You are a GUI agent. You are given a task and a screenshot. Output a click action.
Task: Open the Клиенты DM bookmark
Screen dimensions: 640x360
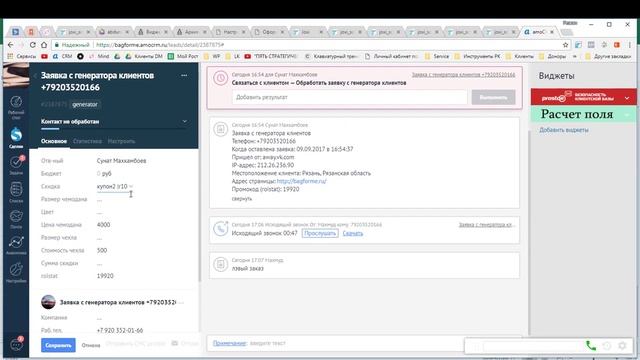click(x=144, y=56)
